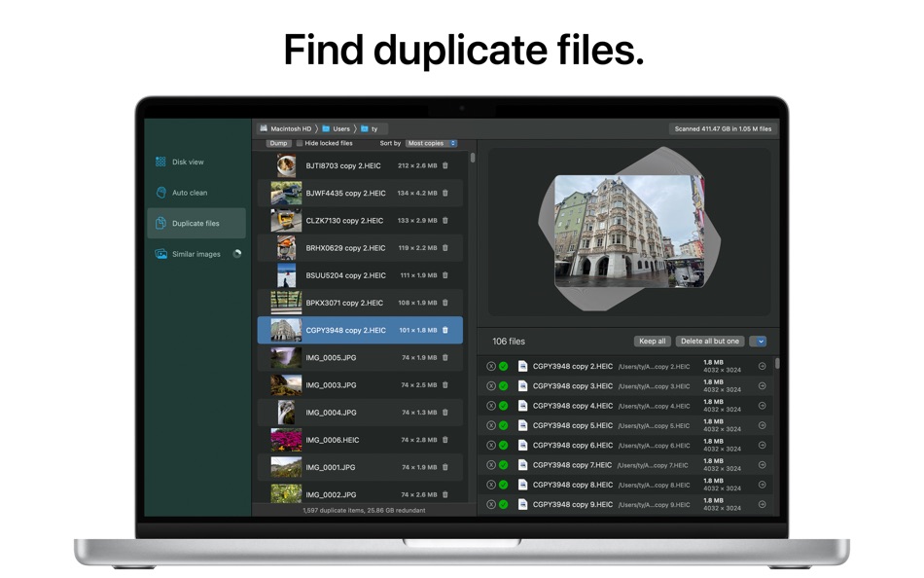This screenshot has width=924, height=578.
Task: Click the trash icon beside CLZK7130 copy 2.HEIC
Action: point(445,220)
